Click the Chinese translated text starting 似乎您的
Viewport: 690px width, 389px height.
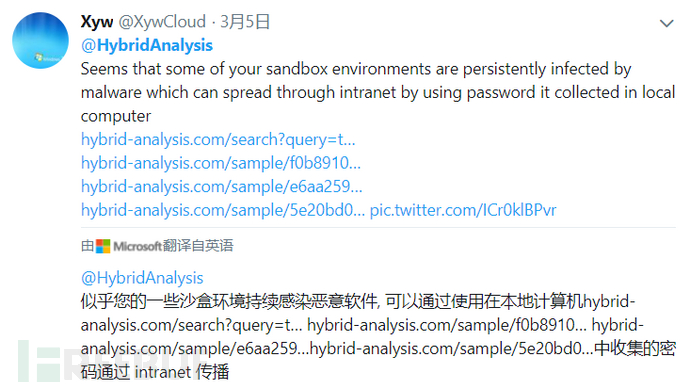378,337
